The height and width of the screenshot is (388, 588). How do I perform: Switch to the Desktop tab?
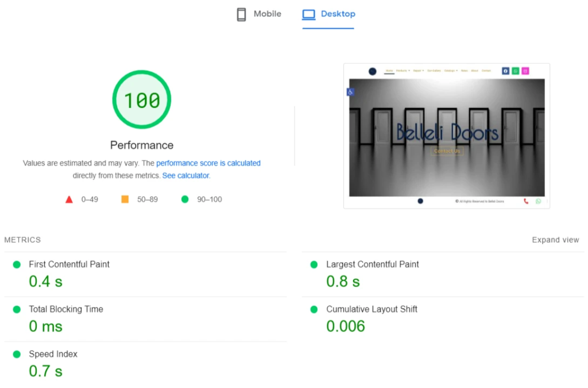pos(328,14)
